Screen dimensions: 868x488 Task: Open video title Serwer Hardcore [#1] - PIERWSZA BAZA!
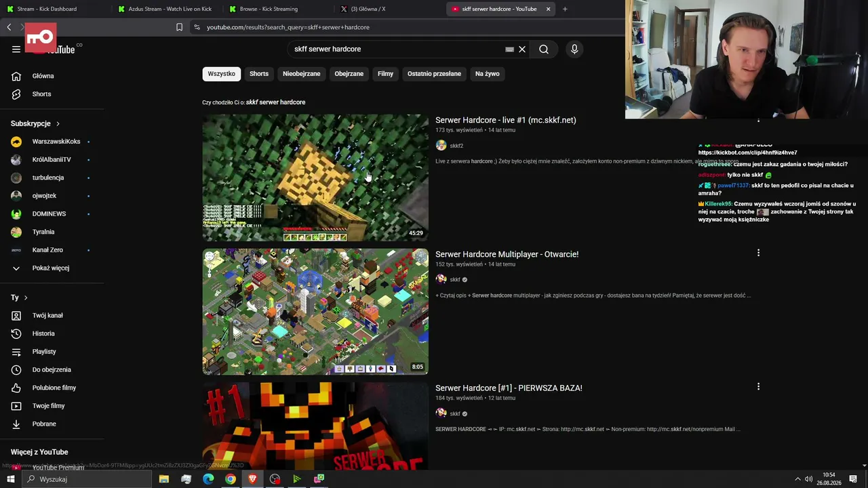pos(509,388)
